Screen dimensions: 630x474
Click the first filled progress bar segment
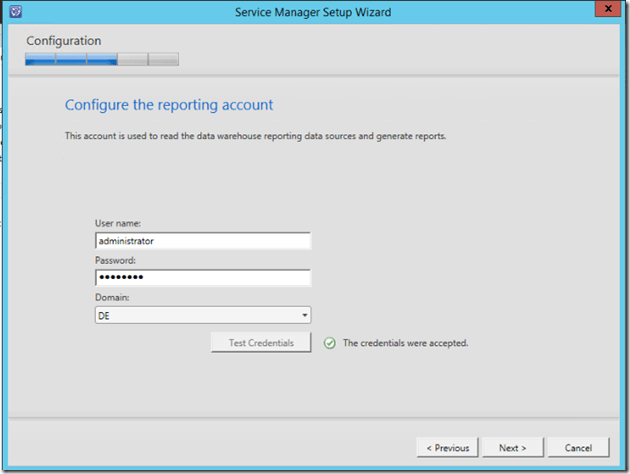pos(40,60)
